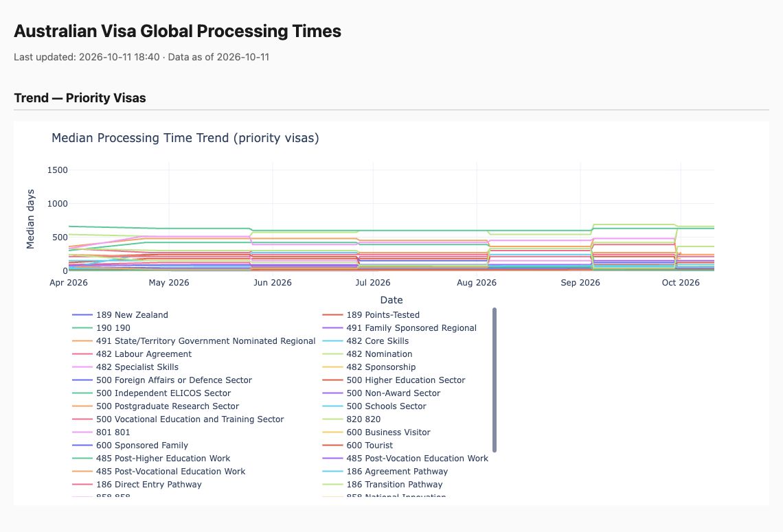Toggle 482 Nomination legend entry
The image size is (783, 532).
367,354
